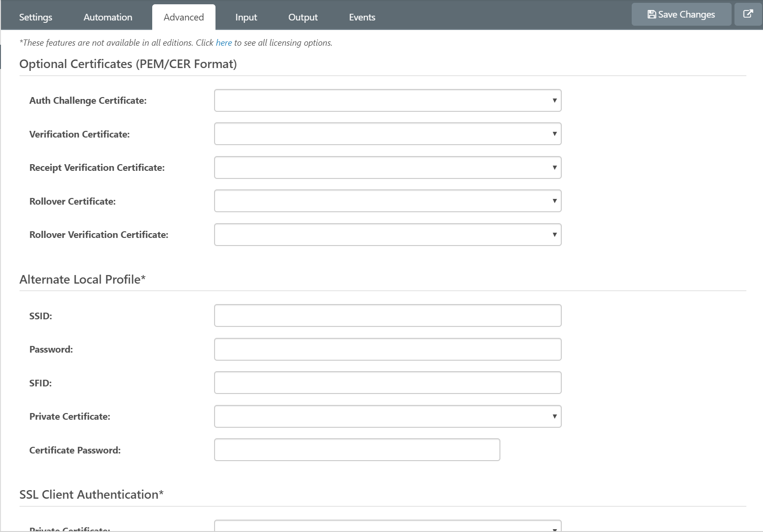Open the Rollover Verification Certificate dropdown
This screenshot has height=532, width=763.
[x=388, y=235]
